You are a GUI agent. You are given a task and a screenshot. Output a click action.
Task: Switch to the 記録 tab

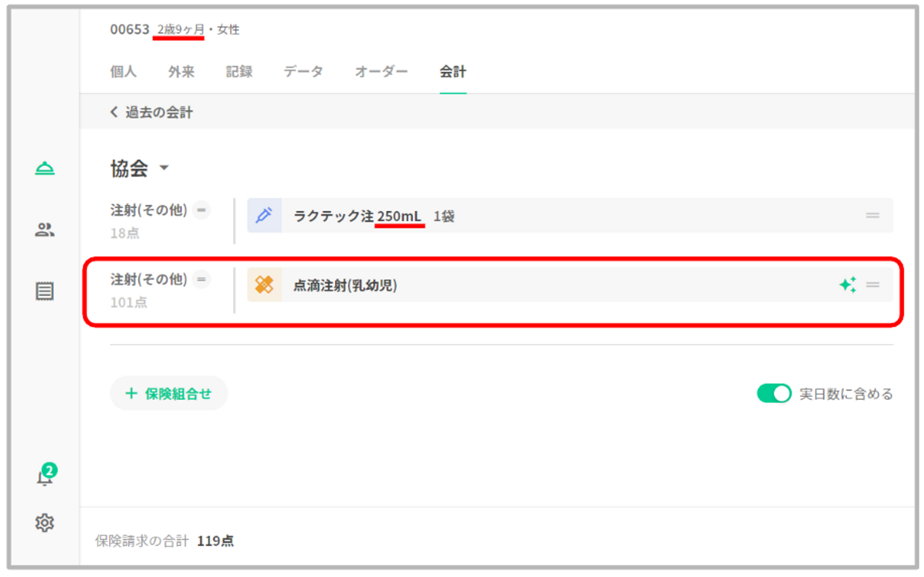(x=239, y=72)
